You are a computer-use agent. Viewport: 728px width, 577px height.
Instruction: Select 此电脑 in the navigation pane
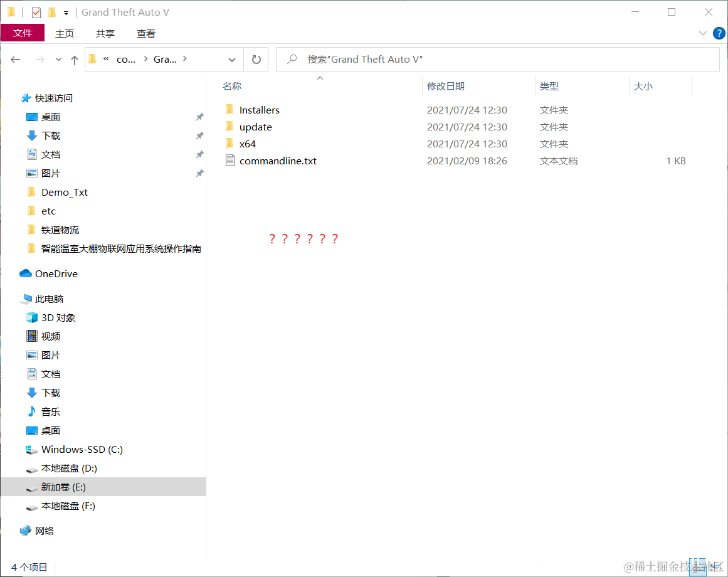(49, 299)
